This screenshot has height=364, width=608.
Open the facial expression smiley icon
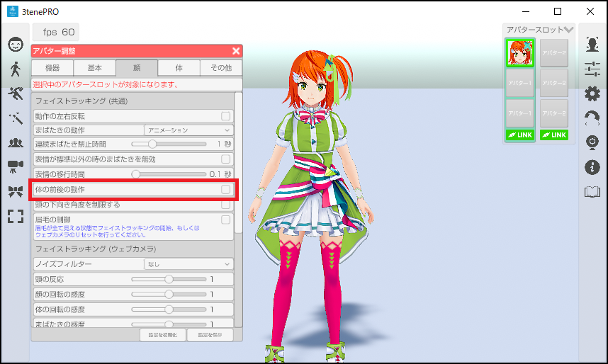tap(16, 44)
